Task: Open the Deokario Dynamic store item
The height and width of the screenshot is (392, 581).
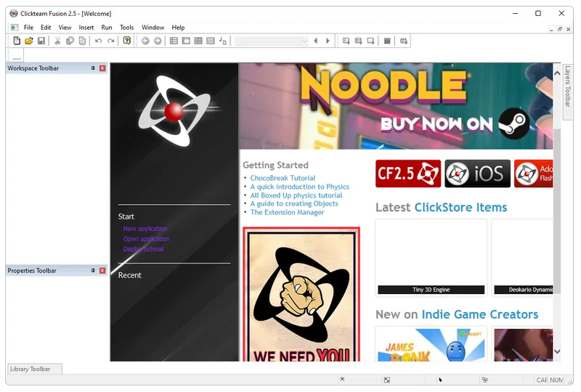Action: 522,258
